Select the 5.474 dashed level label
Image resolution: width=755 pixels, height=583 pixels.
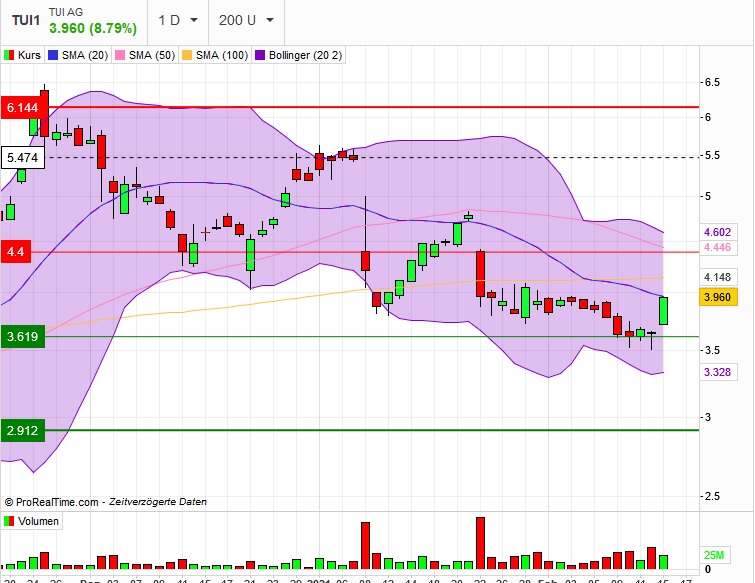[x=23, y=157]
